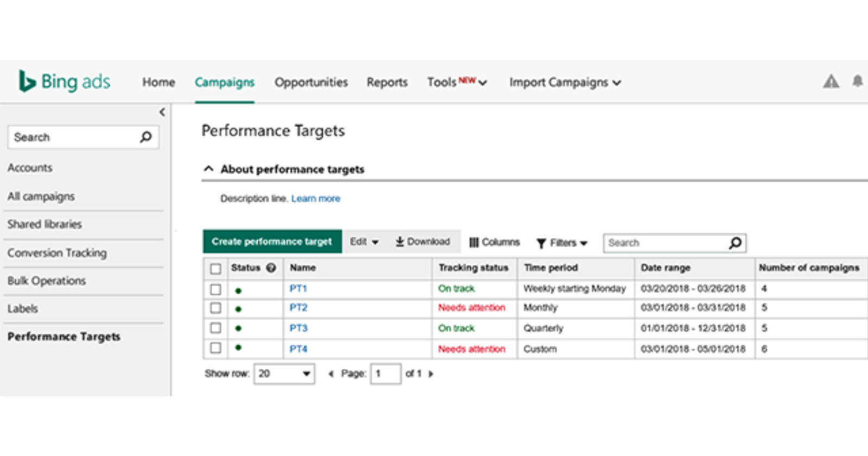Open the Learn more link
Viewport: 868px width, 456px height.
point(316,199)
